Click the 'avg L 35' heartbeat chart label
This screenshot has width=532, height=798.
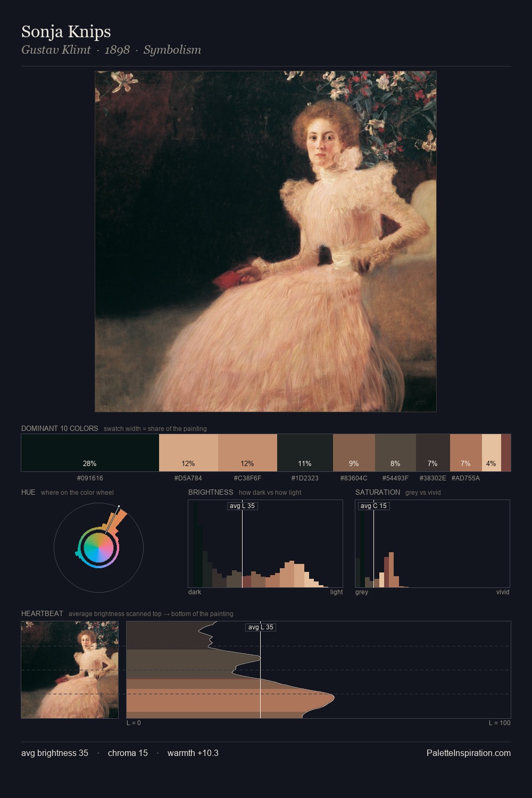coord(261,627)
